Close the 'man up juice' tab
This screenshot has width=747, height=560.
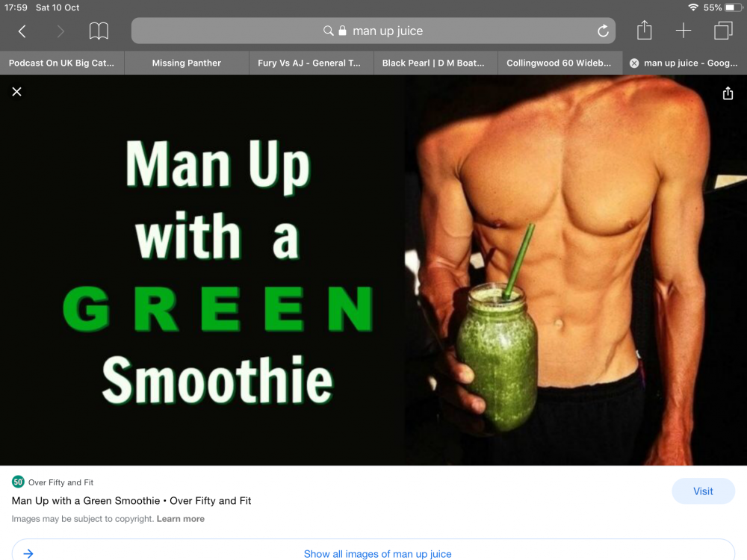[x=634, y=63]
